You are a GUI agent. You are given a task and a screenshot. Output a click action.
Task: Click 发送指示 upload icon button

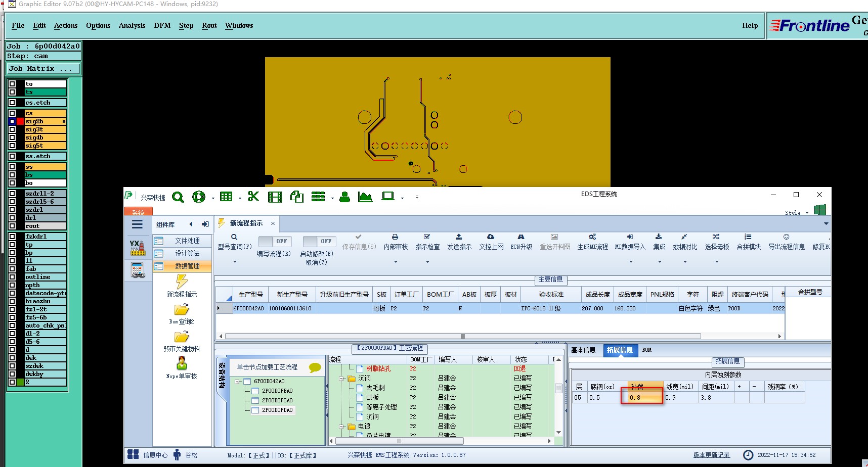[x=459, y=242]
